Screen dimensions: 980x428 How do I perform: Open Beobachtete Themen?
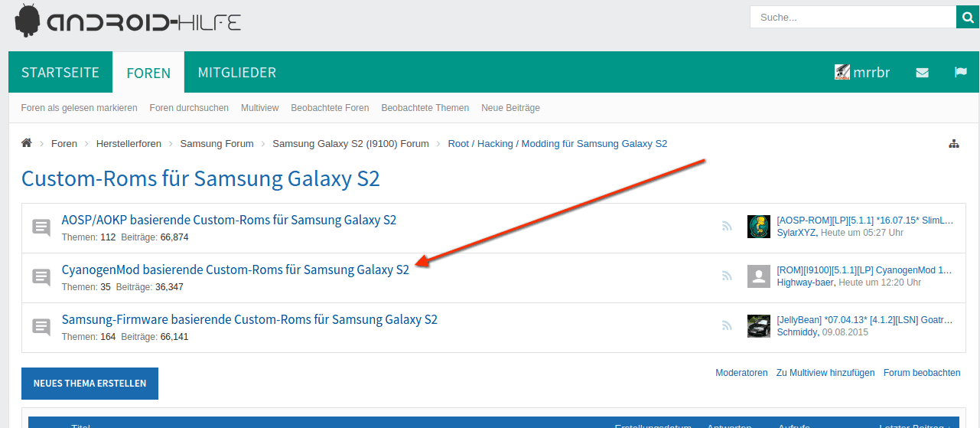pyautogui.click(x=425, y=108)
